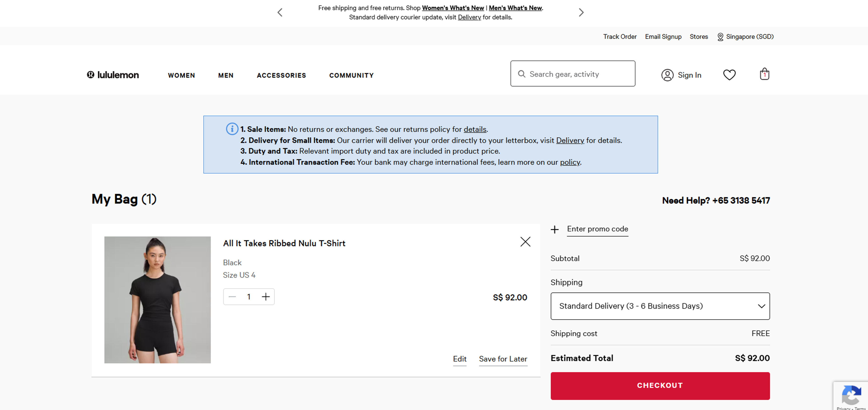The width and height of the screenshot is (868, 410).
Task: Decrease item quantity with the minus button
Action: pyautogui.click(x=232, y=297)
